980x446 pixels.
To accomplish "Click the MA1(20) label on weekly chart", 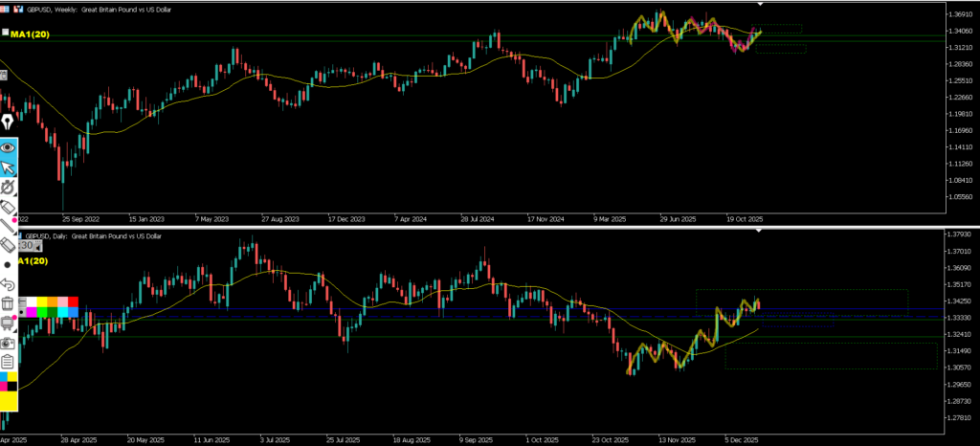I will pos(30,34).
